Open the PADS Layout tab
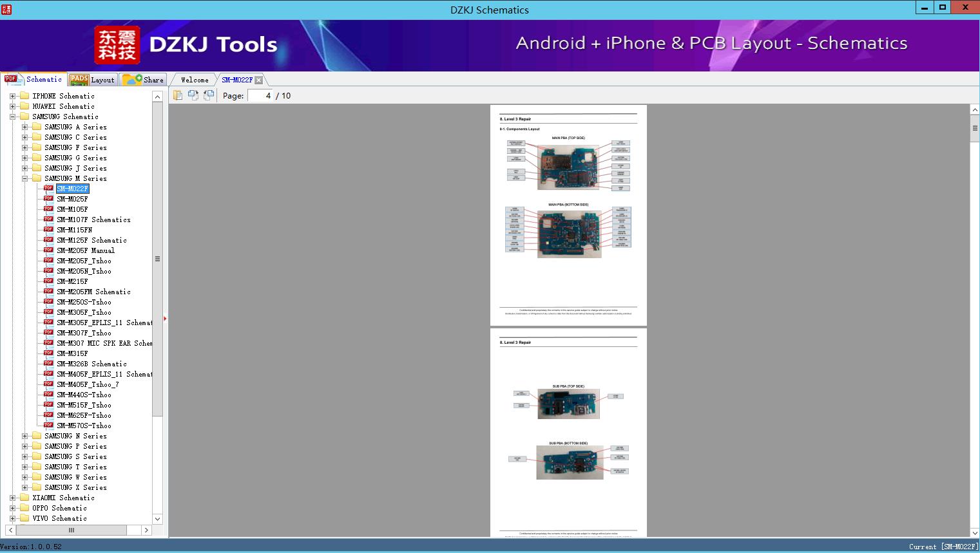This screenshot has width=980, height=553. tap(92, 80)
